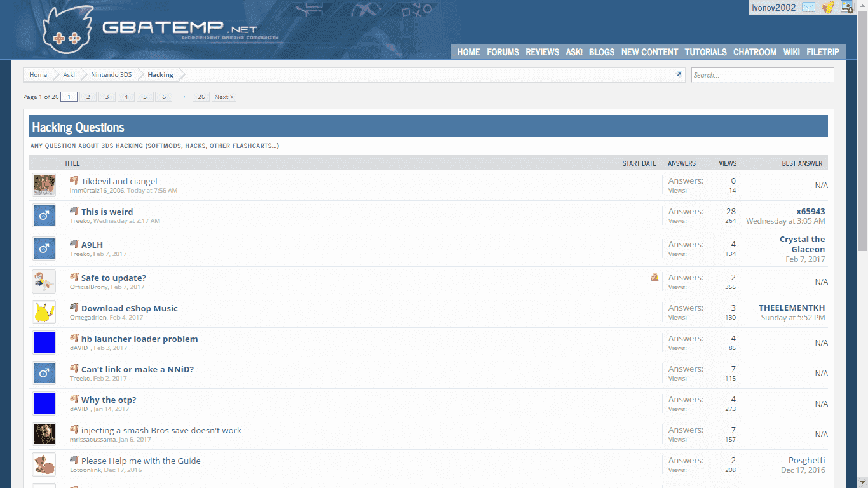Click Home in the breadcrumb
The image size is (868, 488).
click(x=38, y=75)
